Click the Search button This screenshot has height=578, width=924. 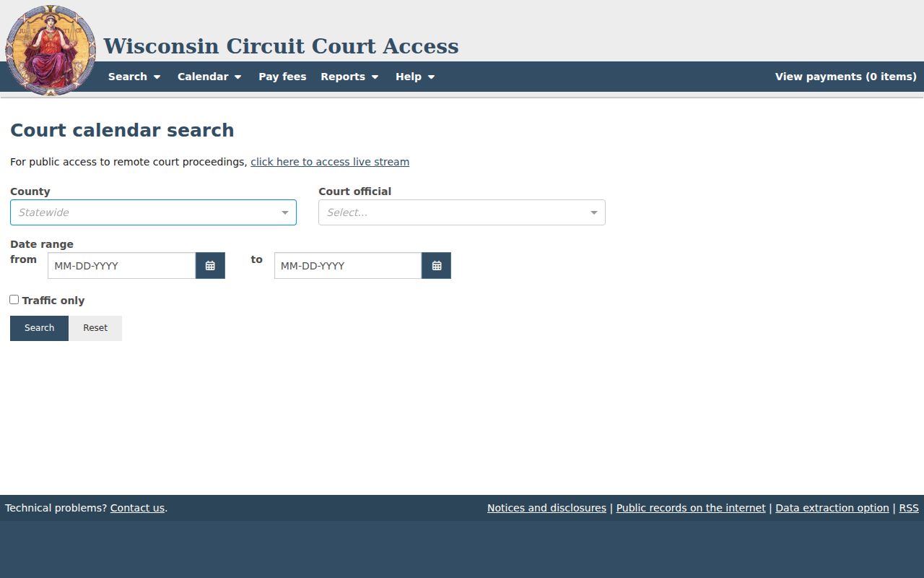tap(39, 328)
